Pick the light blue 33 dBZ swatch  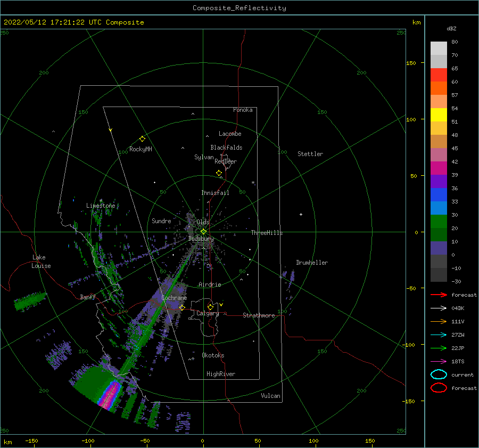click(x=439, y=208)
